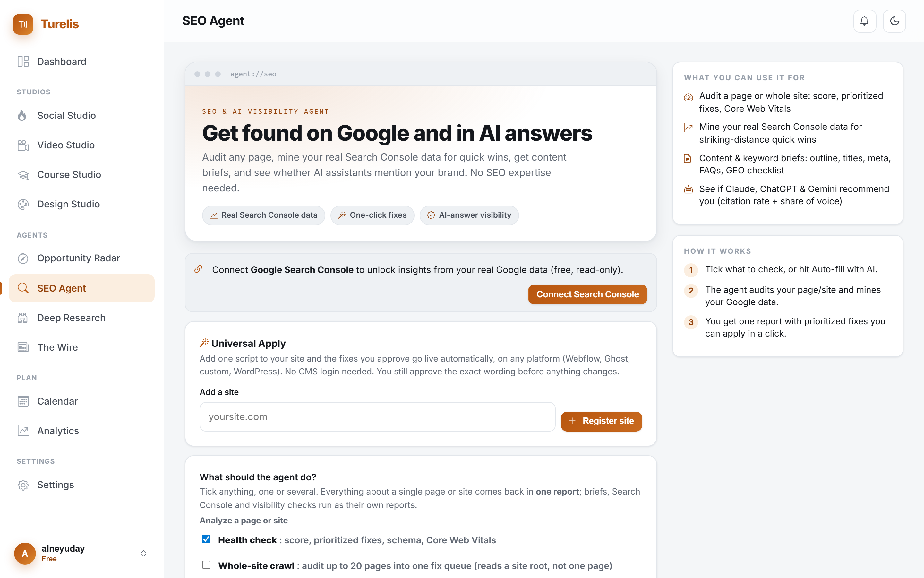Click the Opportunity Radar compass icon

coord(23,258)
